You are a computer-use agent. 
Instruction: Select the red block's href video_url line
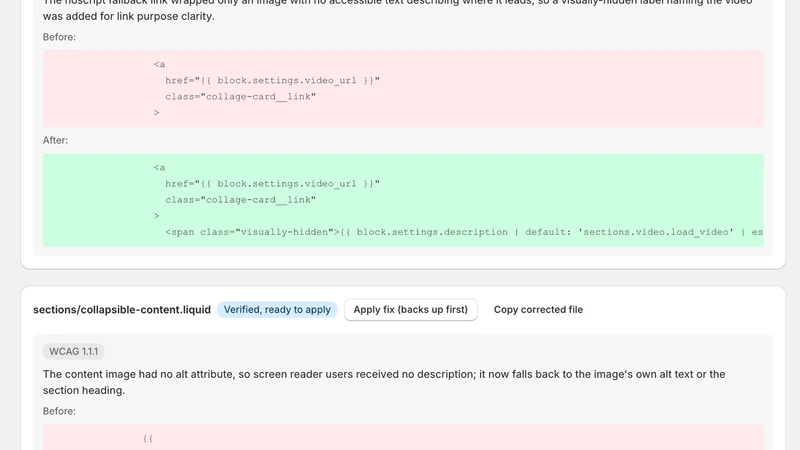point(272,81)
